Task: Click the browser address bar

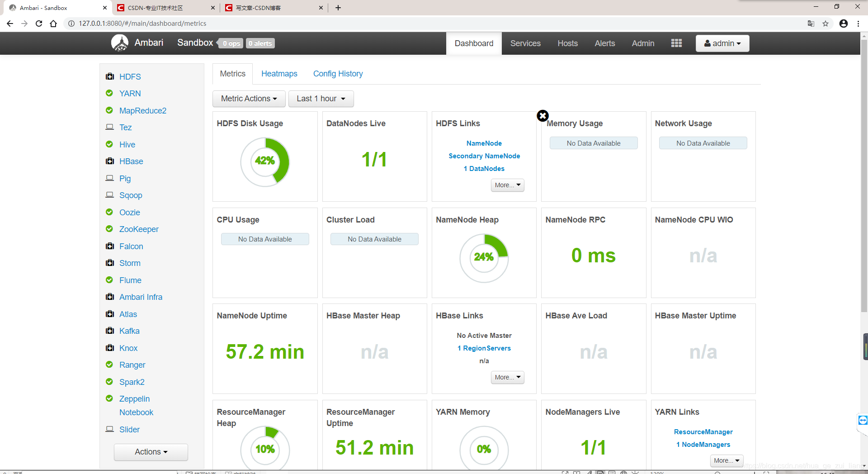Action: [x=434, y=24]
